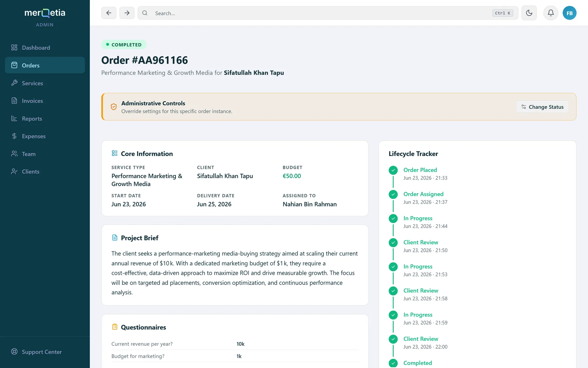Click the COMPLETED status badge
The image size is (588, 368).
[x=124, y=44]
